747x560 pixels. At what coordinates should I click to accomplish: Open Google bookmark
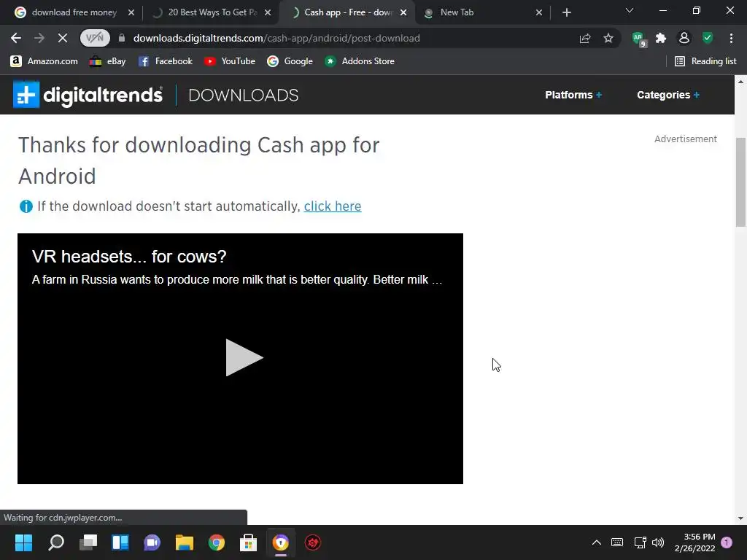click(x=290, y=61)
